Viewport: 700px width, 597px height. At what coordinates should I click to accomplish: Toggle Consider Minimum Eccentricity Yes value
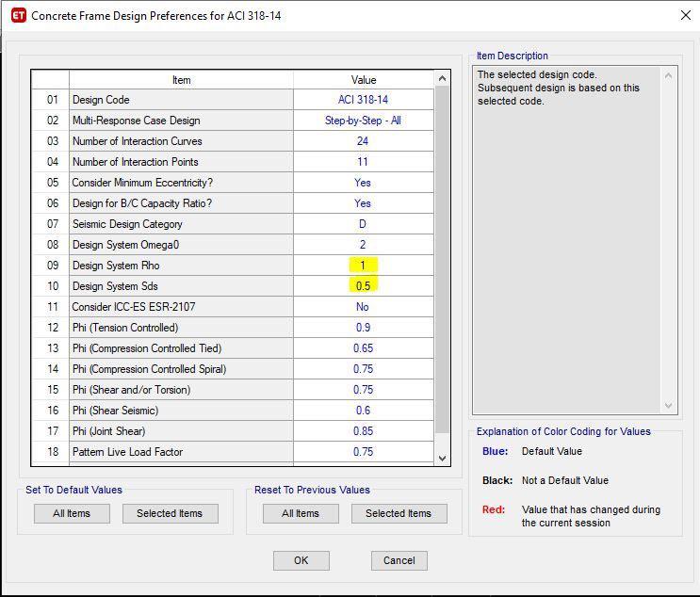pos(363,183)
